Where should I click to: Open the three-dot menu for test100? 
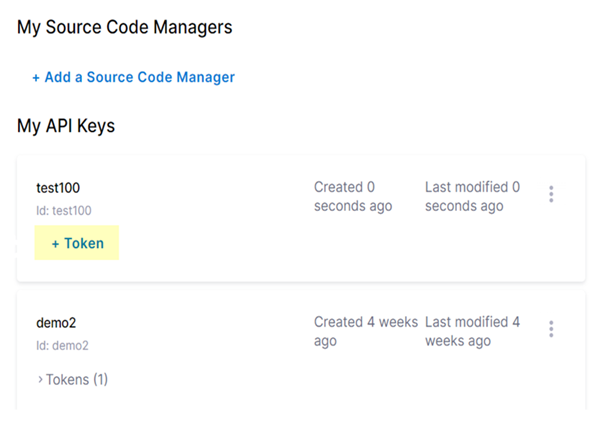click(x=551, y=194)
